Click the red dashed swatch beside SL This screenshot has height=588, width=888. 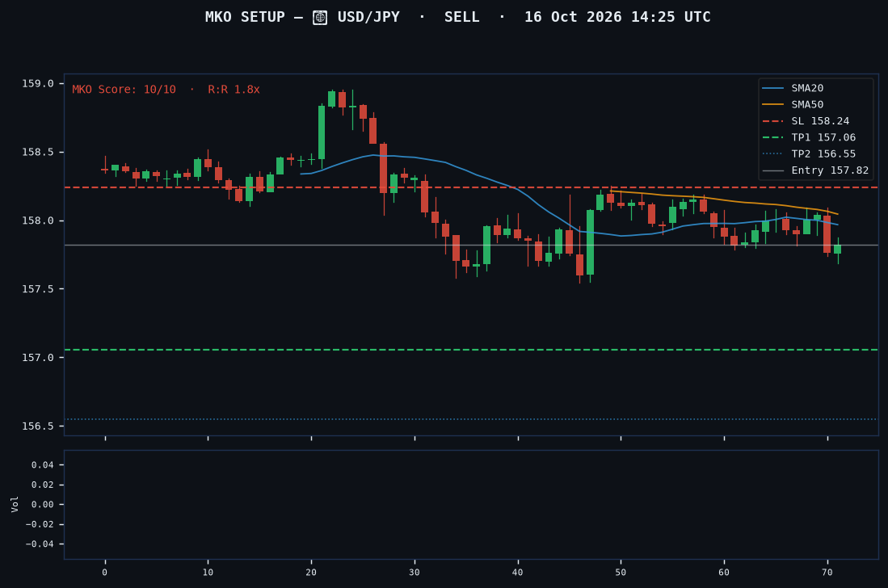coord(773,121)
